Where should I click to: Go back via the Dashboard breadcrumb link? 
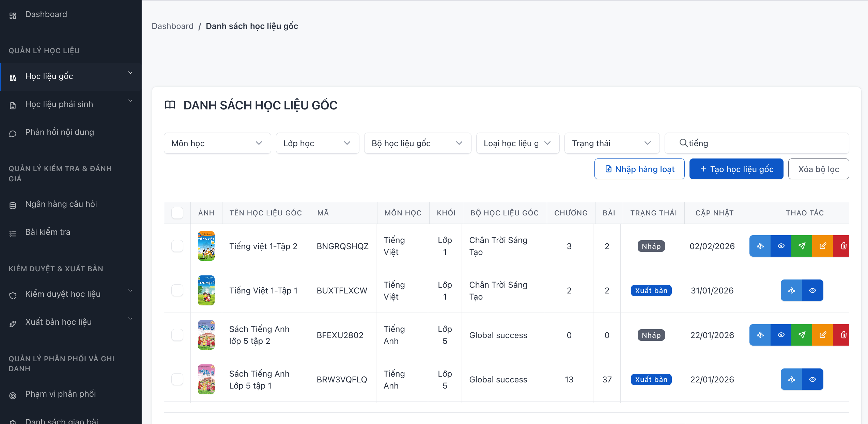pos(172,26)
